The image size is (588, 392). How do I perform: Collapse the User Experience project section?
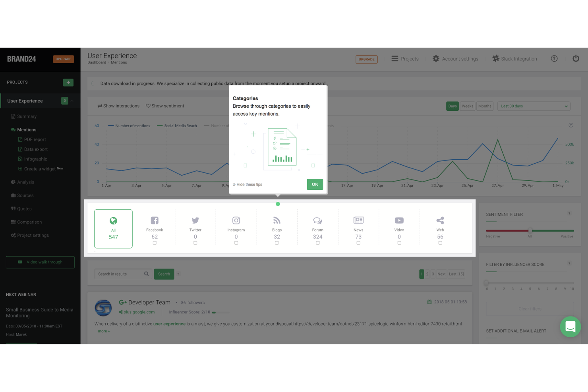point(72,101)
